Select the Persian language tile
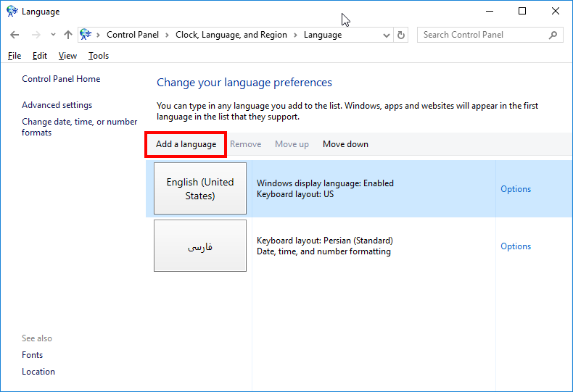The image size is (573, 392). pyautogui.click(x=200, y=246)
